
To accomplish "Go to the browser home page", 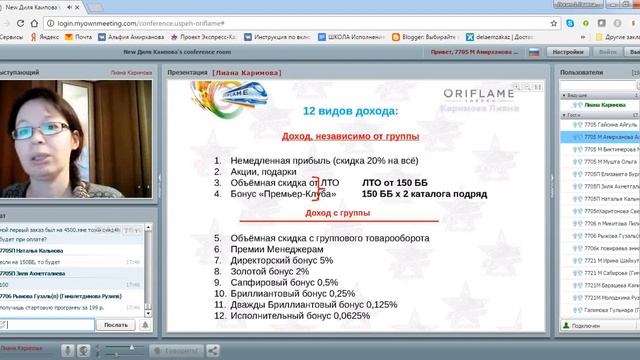I will click(35, 23).
